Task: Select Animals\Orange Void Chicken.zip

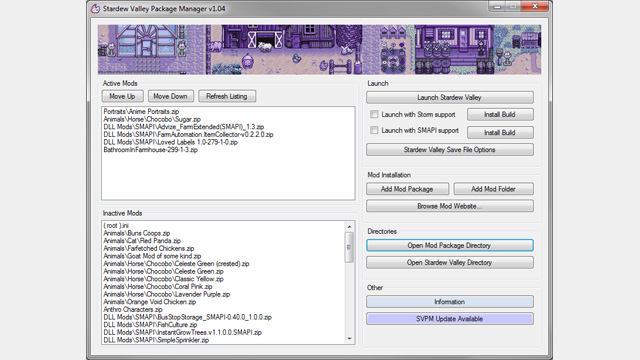Action: (149, 302)
